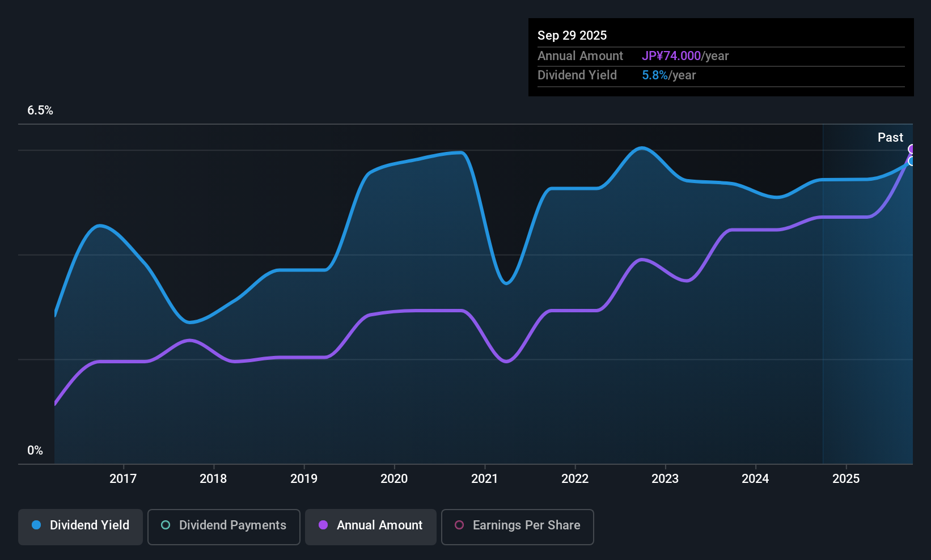
Task: Click the 2023 x-axis label
Action: [665, 479]
